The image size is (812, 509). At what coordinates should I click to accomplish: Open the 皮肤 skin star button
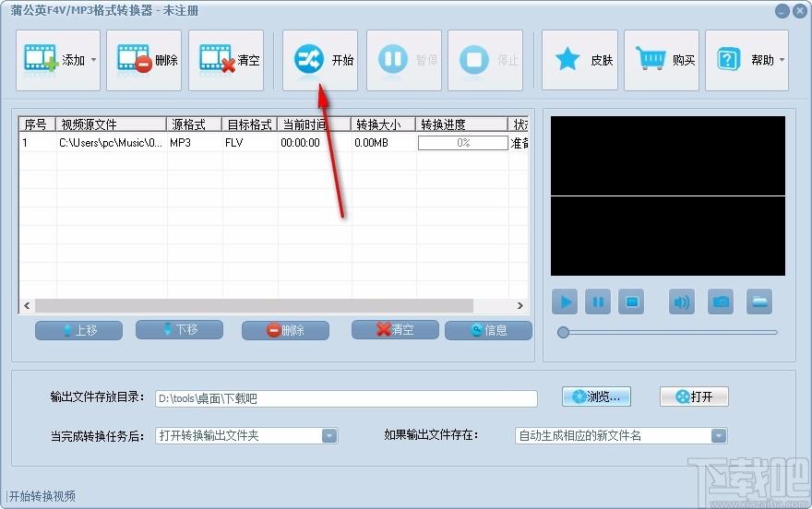coord(580,61)
